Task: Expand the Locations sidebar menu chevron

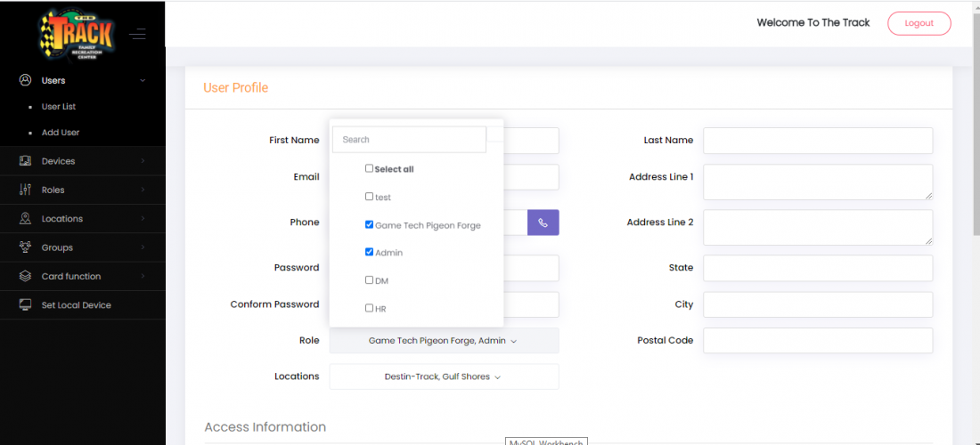Action: pyautogui.click(x=143, y=218)
